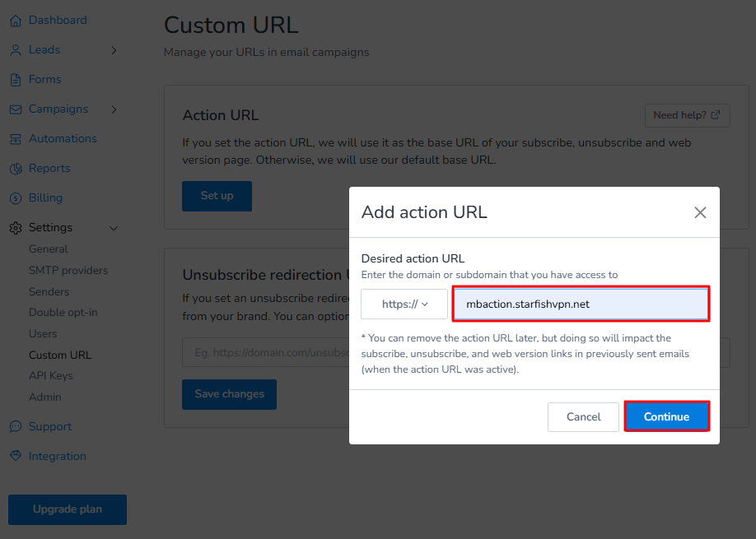Focus the desired action URL field
This screenshot has width=756, height=539.
[581, 304]
